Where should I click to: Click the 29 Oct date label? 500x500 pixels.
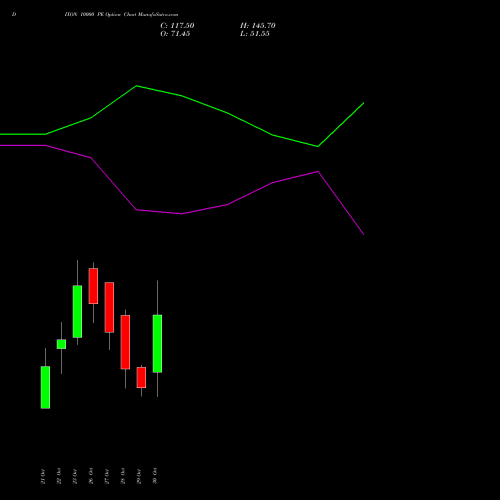tap(139, 476)
